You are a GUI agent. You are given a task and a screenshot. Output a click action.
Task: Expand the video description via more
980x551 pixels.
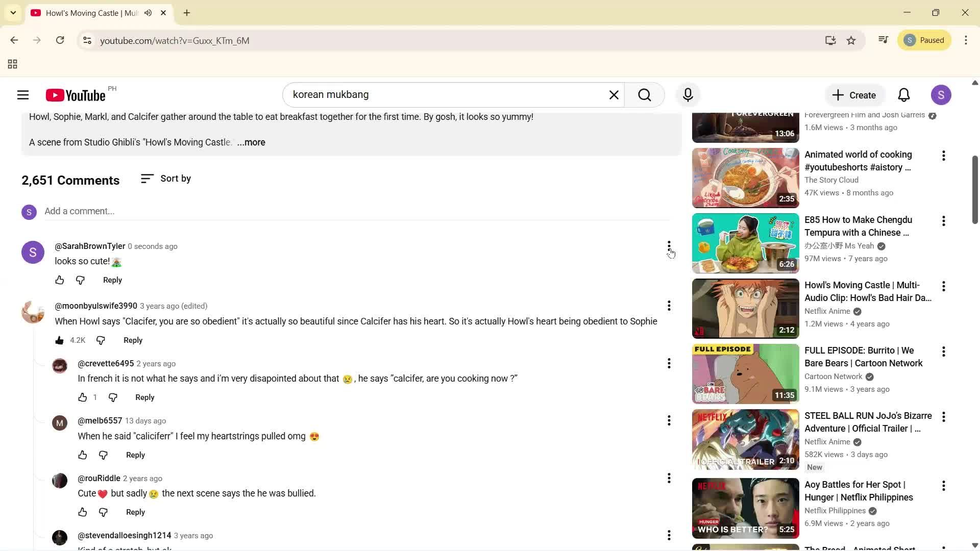point(251,142)
